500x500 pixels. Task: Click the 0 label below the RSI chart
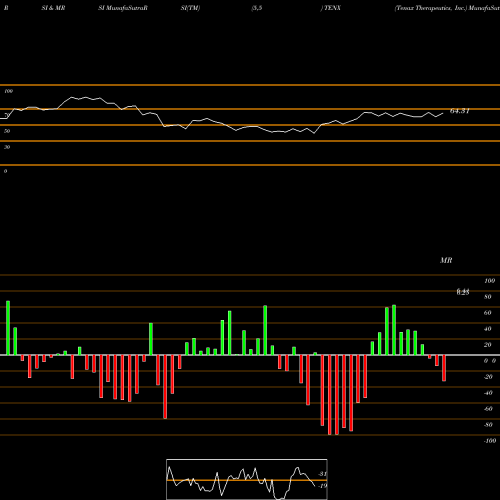(5, 171)
